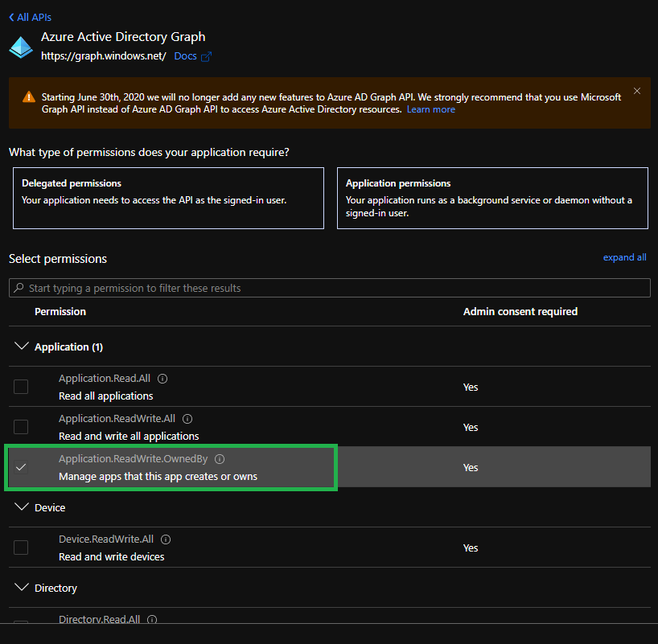The image size is (658, 644).
Task: Click 'Read all applications' description text
Action: pyautogui.click(x=105, y=396)
